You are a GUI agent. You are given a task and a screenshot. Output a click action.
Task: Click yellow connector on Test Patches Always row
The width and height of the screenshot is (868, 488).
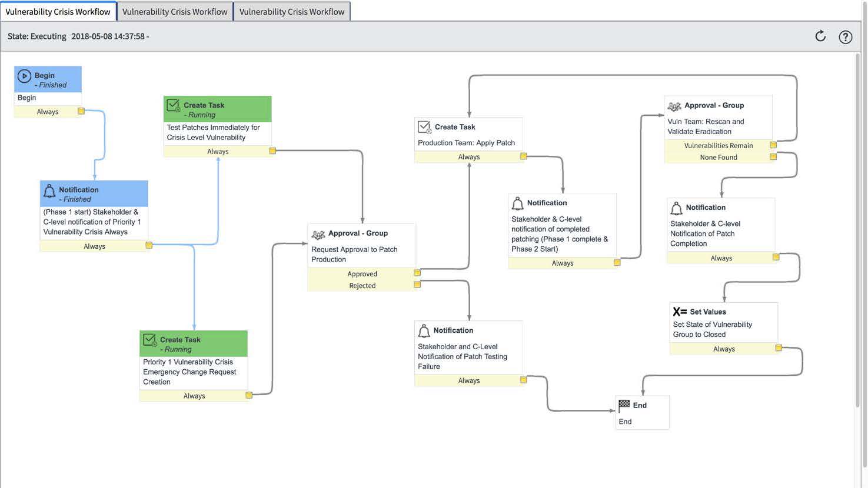point(272,151)
